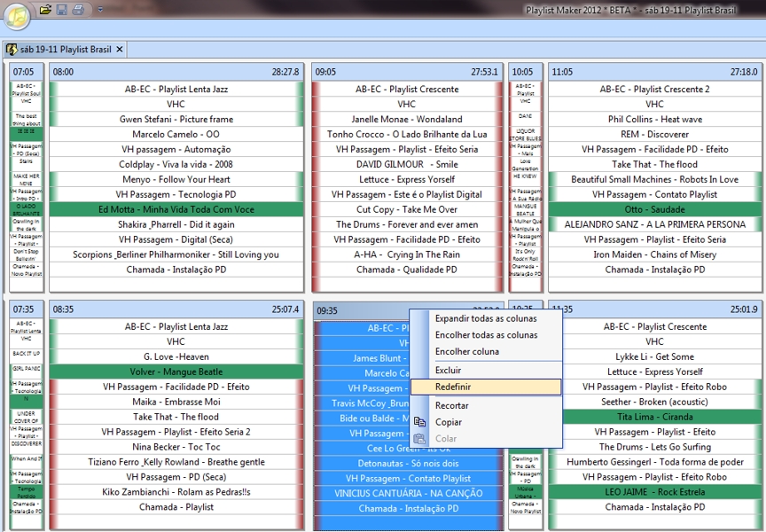766x532 pixels.
Task: Select The Drums - Lets Go Surfing
Action: click(x=654, y=448)
